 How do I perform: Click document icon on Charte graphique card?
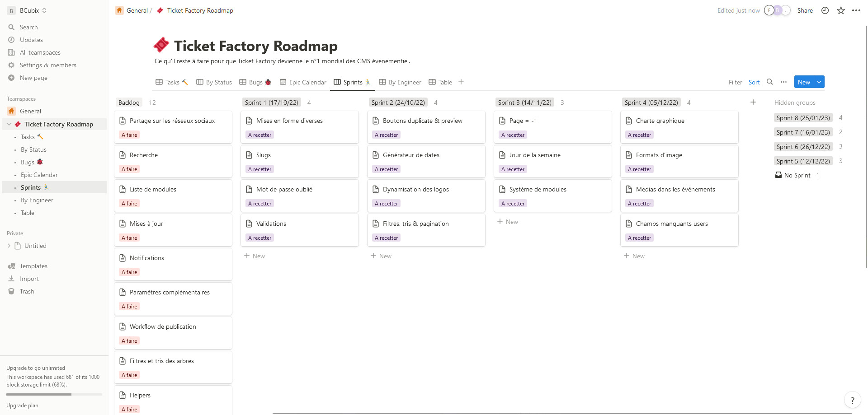coord(628,121)
